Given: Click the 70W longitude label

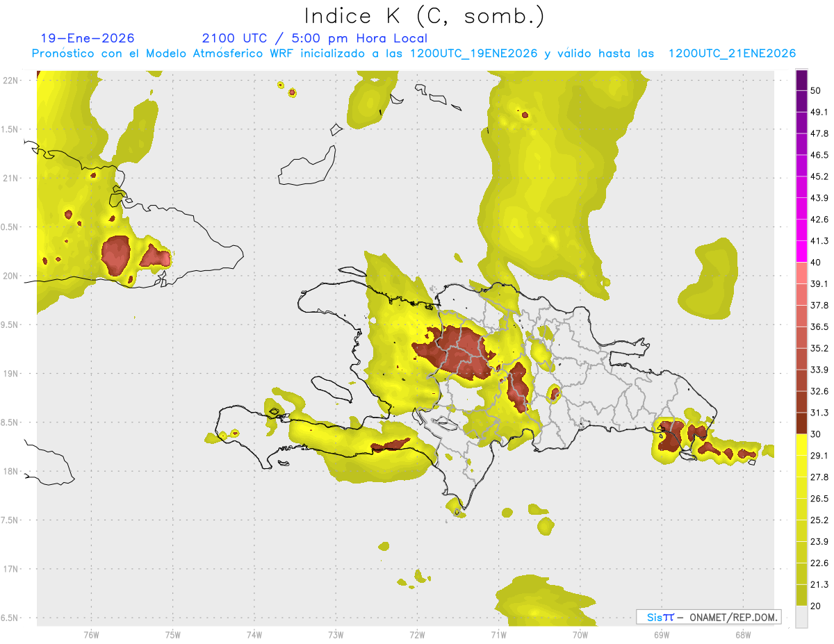Looking at the screenshot, I should [x=580, y=634].
